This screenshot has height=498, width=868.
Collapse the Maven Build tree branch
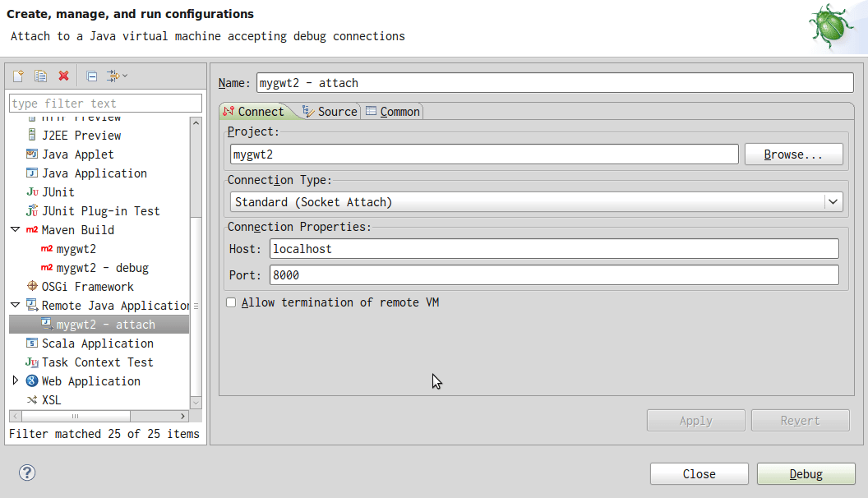pyautogui.click(x=14, y=229)
